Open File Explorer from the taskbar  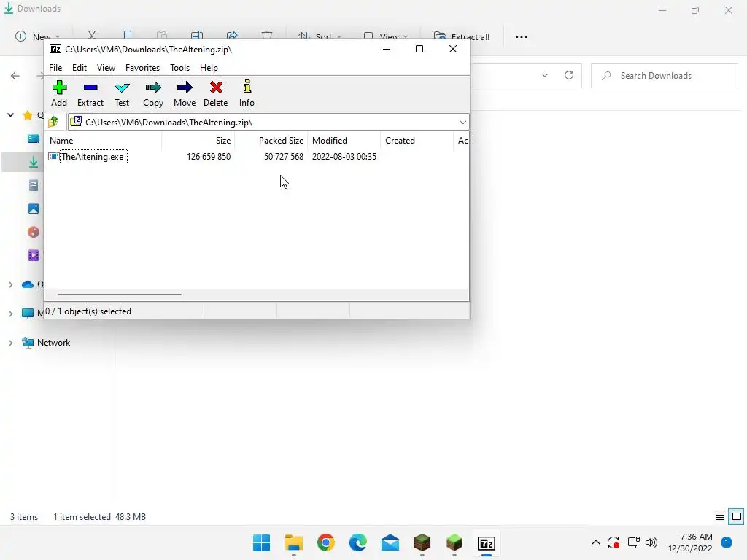click(293, 542)
